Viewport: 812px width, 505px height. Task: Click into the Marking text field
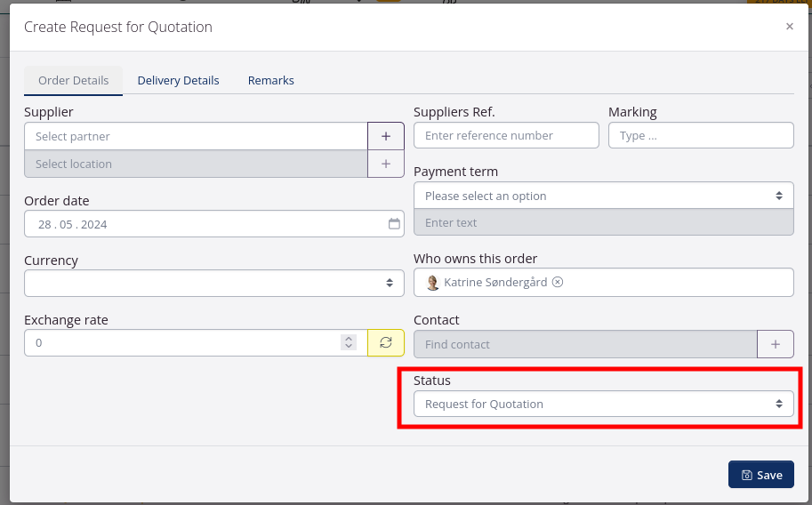coord(700,135)
